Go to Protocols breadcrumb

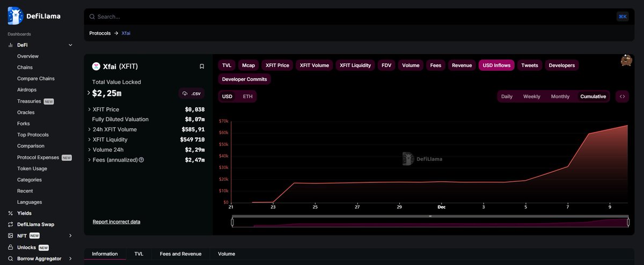100,33
